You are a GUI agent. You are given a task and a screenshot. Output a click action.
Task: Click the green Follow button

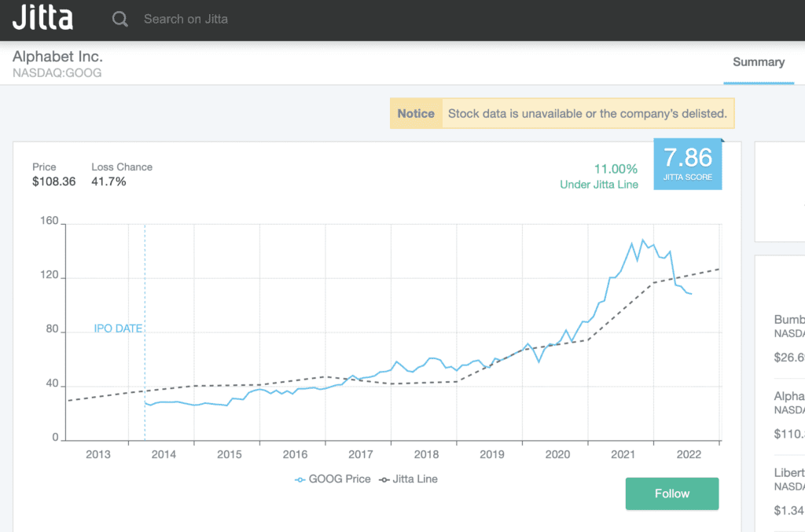(x=672, y=493)
